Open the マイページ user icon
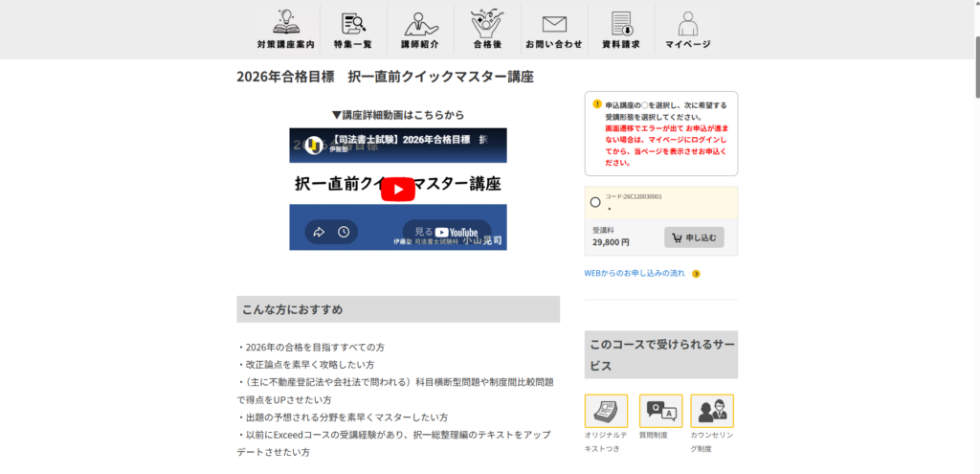 click(x=687, y=23)
